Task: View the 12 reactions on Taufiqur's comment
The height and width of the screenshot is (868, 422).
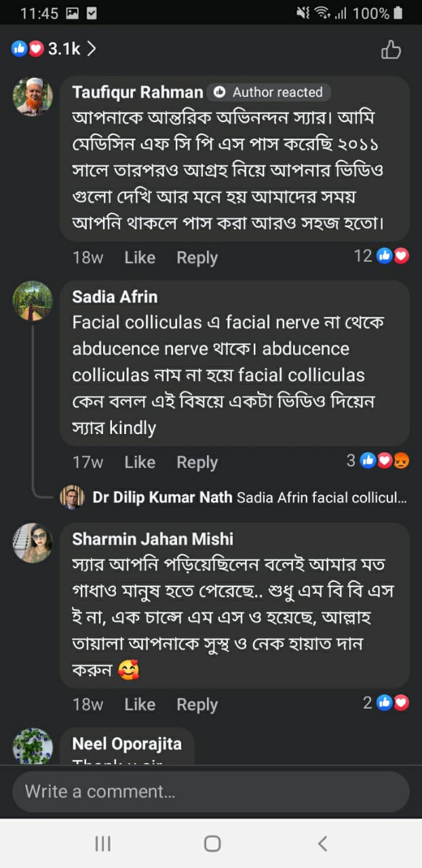Action: (x=382, y=256)
